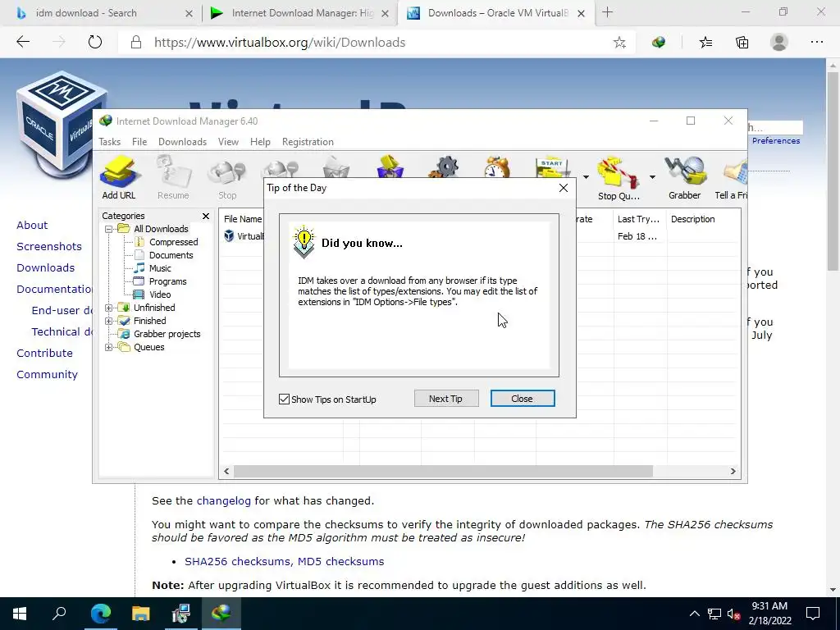Viewport: 840px width, 630px height.
Task: Open the Contribute link in sidebar
Action: click(x=44, y=353)
